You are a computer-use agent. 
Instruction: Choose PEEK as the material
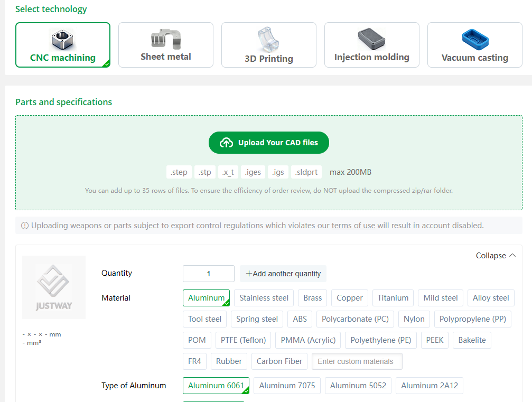(x=435, y=340)
